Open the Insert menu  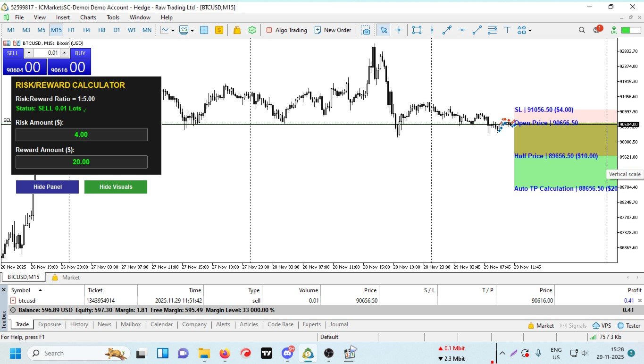pos(63,17)
